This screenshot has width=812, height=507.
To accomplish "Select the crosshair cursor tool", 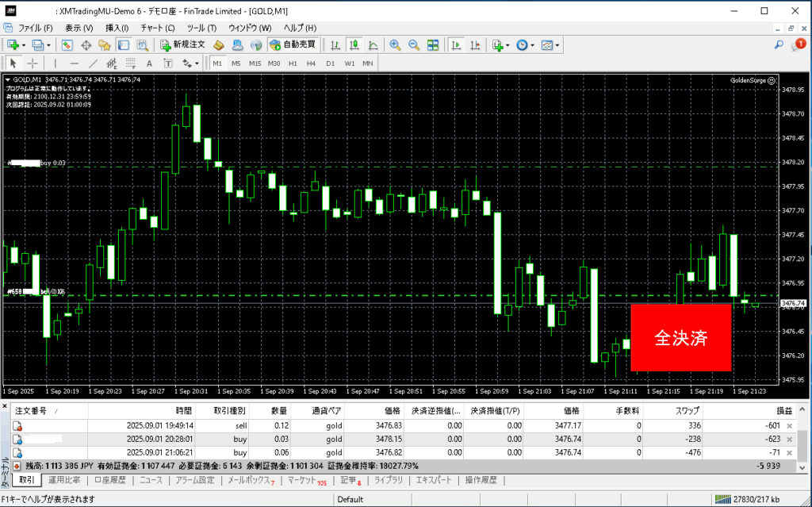I will (33, 63).
